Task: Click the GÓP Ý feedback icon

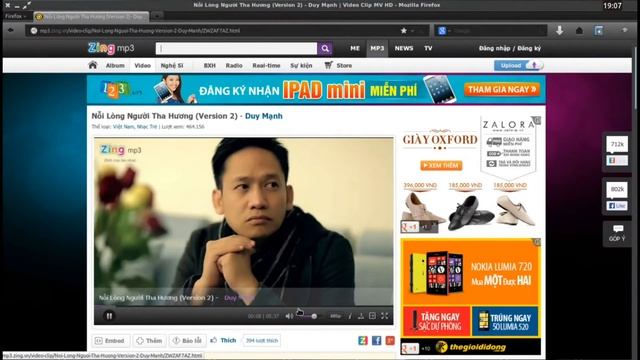Action: tap(618, 233)
